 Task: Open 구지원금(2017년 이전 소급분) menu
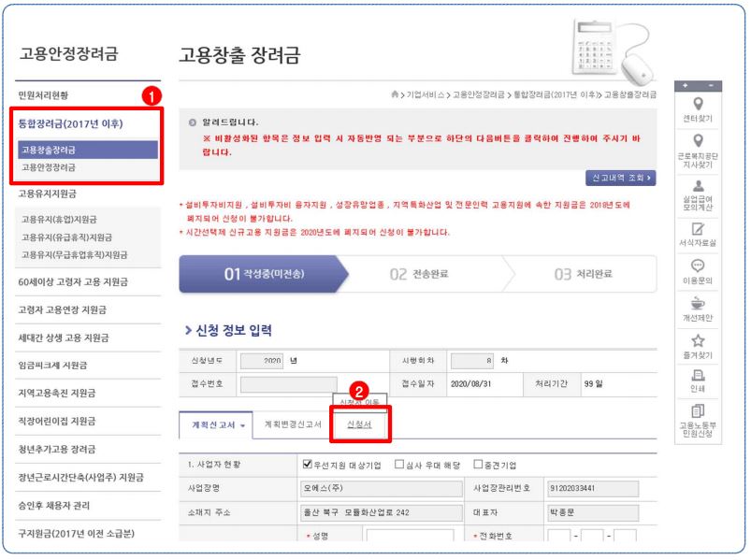(76, 534)
